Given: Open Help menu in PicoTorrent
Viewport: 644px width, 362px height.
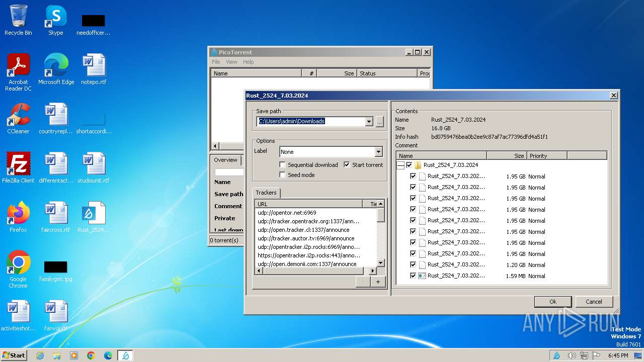Looking at the screenshot, I should 249,62.
